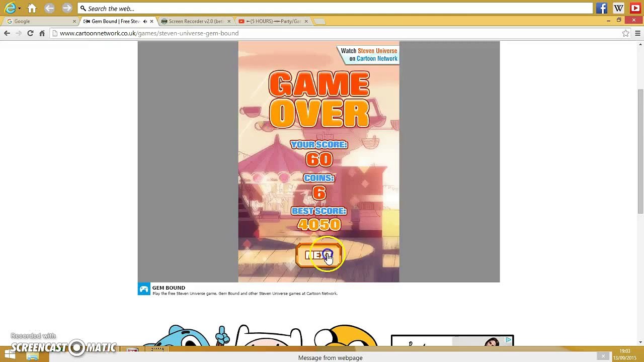The width and height of the screenshot is (644, 362).
Task: Click the game controller icon beside GEM BOUND
Action: click(x=144, y=289)
